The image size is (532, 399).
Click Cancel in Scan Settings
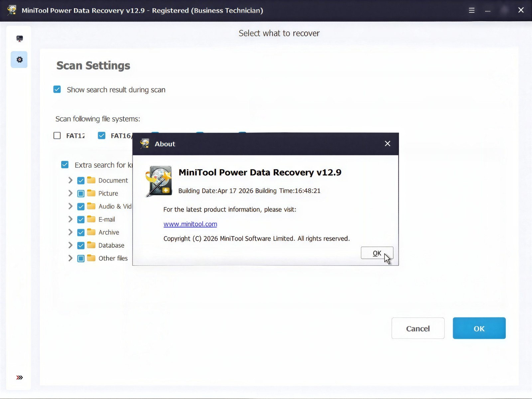click(x=418, y=329)
